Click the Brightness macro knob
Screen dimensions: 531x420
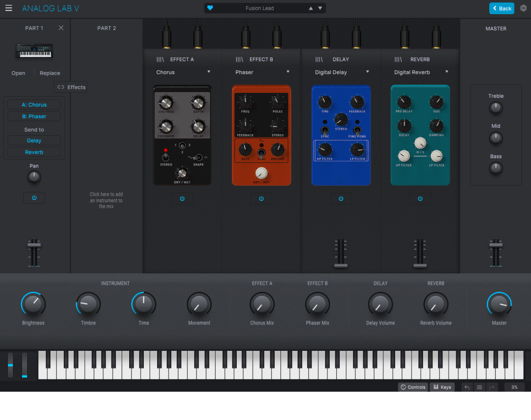click(33, 304)
